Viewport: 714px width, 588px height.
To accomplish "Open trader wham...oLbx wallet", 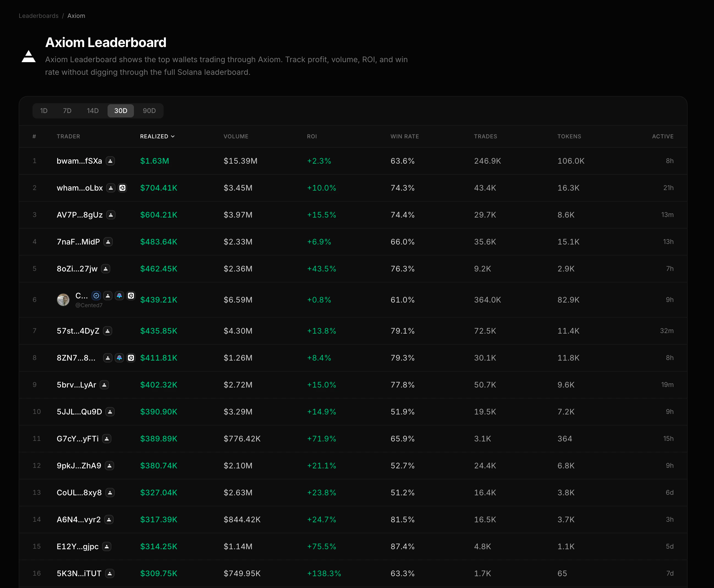I will 79,188.
